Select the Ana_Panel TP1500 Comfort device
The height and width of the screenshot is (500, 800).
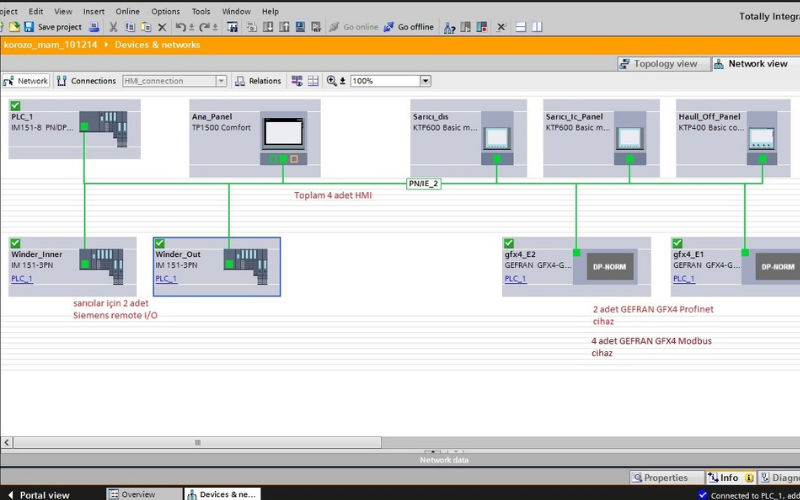(x=255, y=138)
